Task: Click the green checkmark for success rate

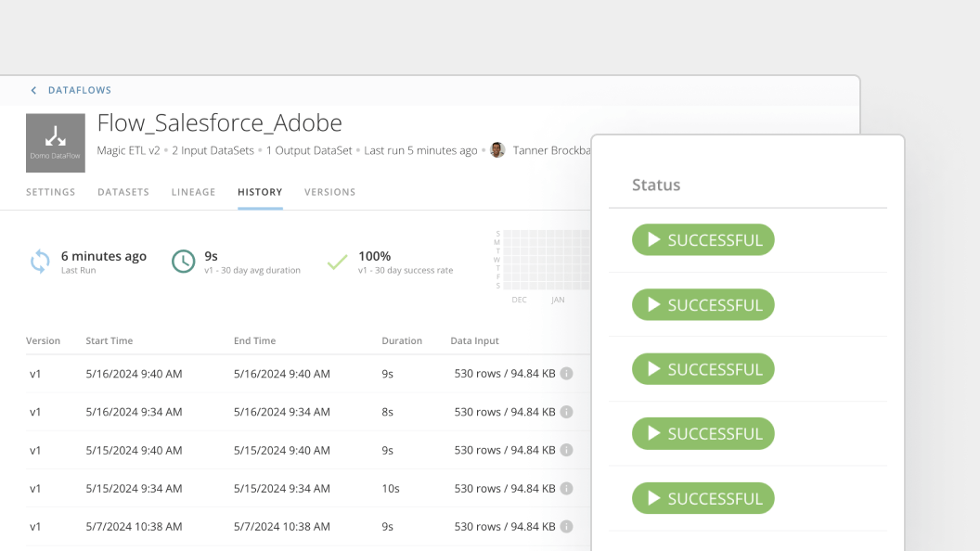Action: coord(338,262)
